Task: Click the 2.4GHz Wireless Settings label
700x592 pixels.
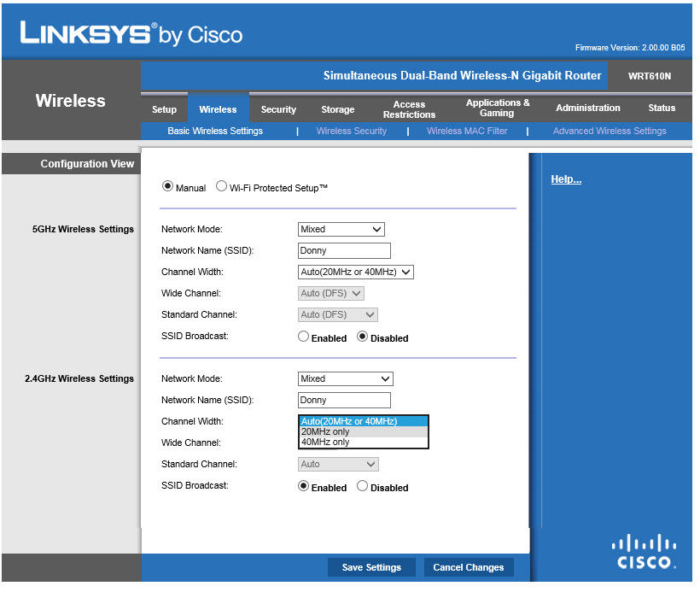Action: pos(79,379)
